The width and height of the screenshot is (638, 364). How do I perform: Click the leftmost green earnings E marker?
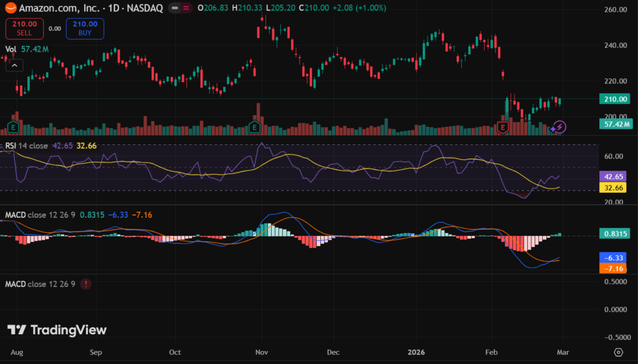tap(11, 128)
